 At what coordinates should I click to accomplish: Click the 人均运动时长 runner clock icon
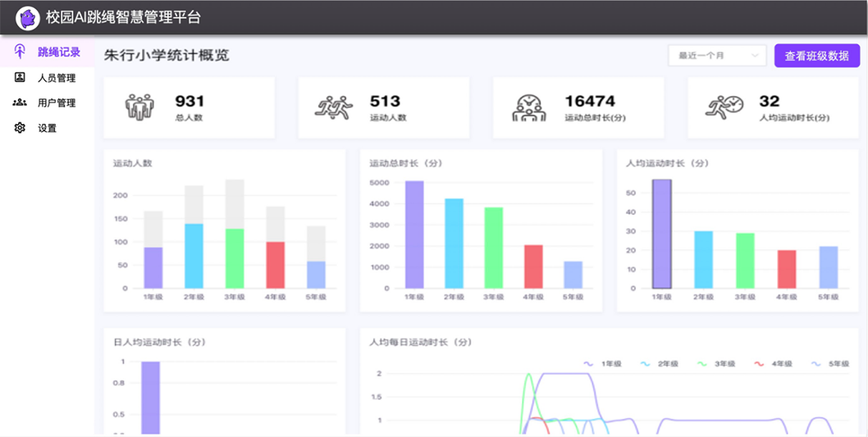pyautogui.click(x=724, y=107)
